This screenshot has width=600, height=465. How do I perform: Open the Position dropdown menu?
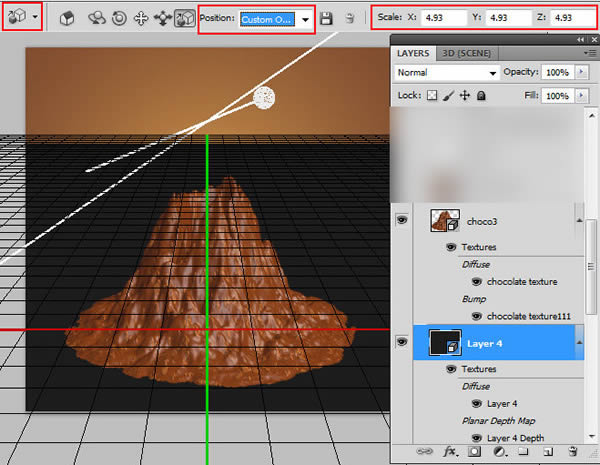click(x=305, y=20)
